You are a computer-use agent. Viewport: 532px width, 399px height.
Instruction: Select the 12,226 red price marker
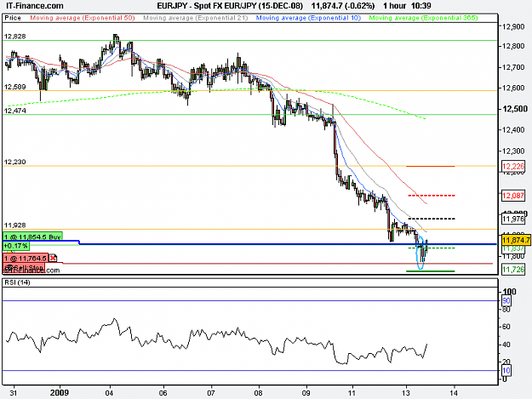513,167
